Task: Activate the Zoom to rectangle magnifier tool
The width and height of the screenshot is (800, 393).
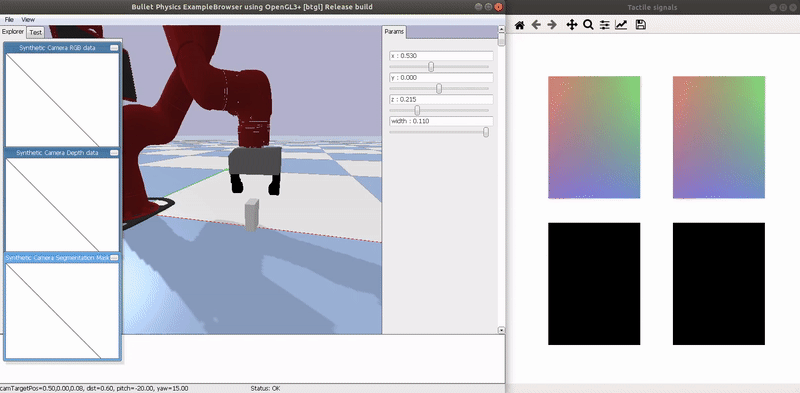Action: click(x=588, y=24)
